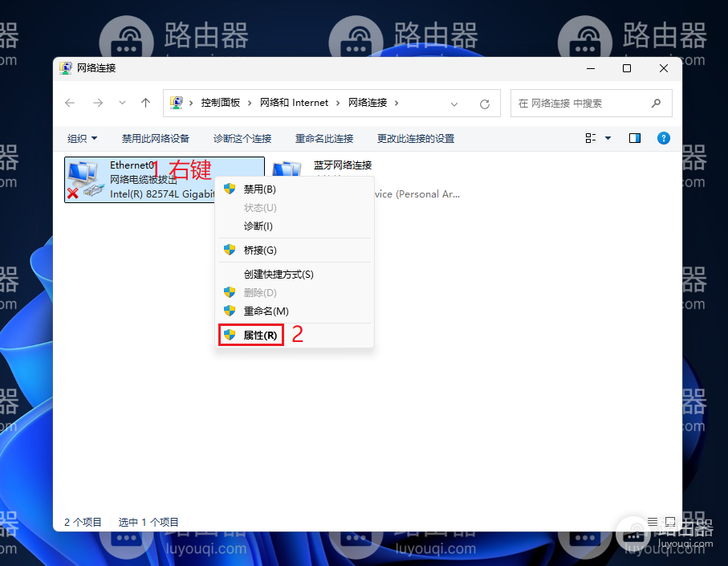Open recent locations chevron dropdown
Viewport: 728px width, 566px height.
click(122, 103)
